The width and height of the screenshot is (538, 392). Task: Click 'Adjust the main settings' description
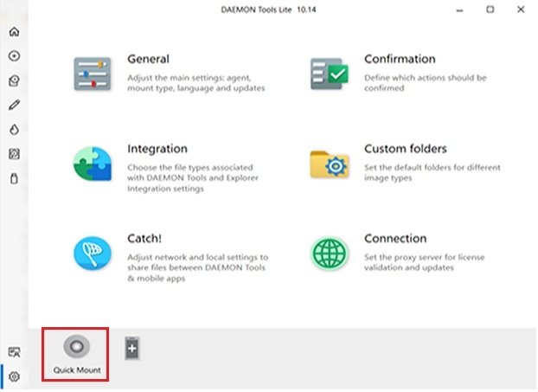(196, 83)
